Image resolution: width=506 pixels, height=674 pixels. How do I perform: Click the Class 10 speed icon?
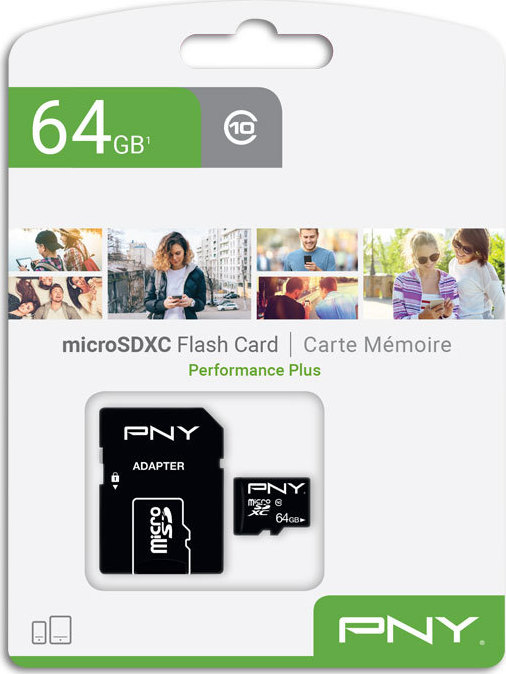(x=240, y=128)
